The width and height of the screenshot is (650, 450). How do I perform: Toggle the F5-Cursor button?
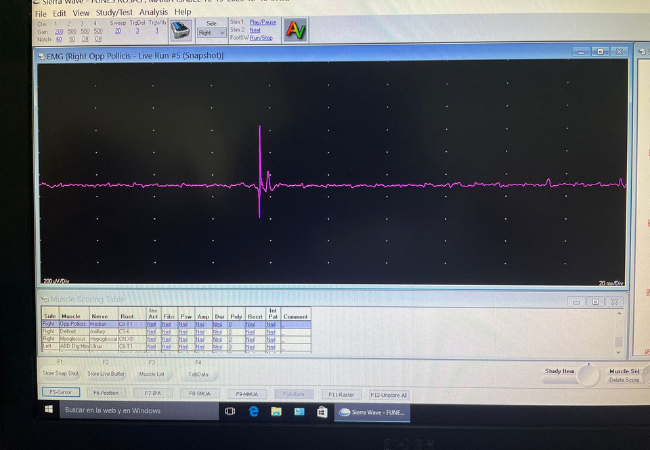tap(61, 392)
